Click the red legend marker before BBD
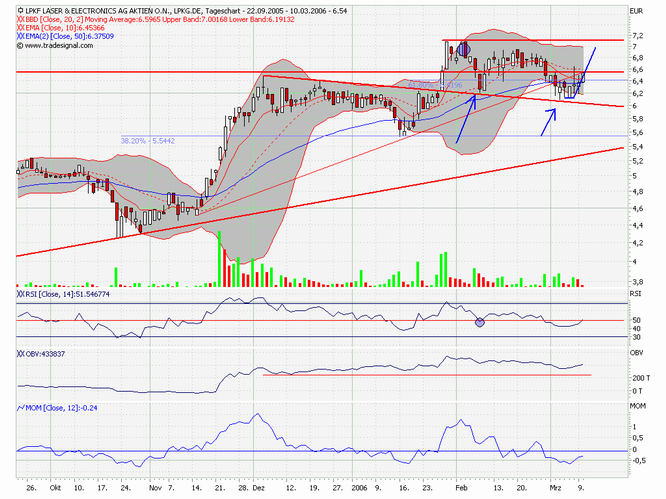The image size is (666, 499). 21,19
